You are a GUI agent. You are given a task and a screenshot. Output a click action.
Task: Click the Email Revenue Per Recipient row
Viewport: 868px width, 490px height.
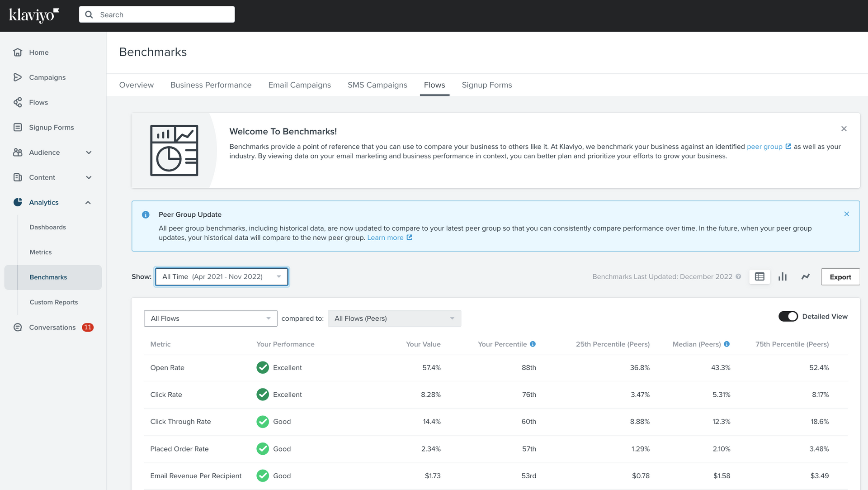[495, 476]
